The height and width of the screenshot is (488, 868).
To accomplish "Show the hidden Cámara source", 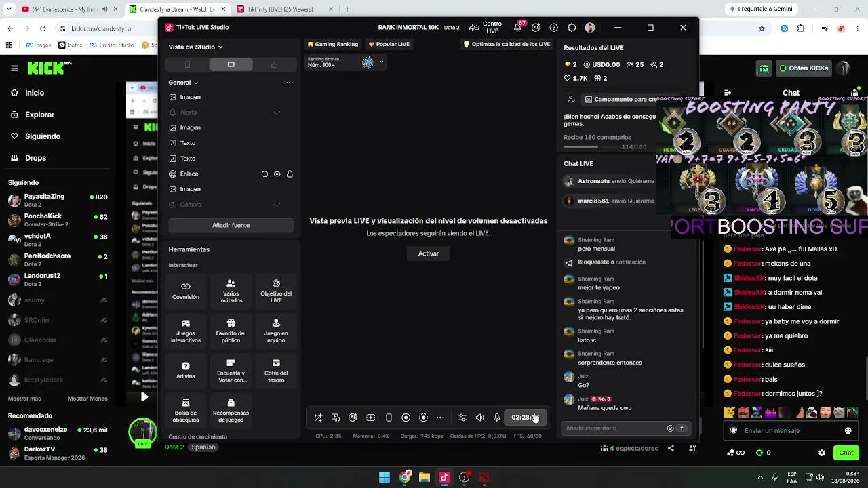I will point(277,205).
